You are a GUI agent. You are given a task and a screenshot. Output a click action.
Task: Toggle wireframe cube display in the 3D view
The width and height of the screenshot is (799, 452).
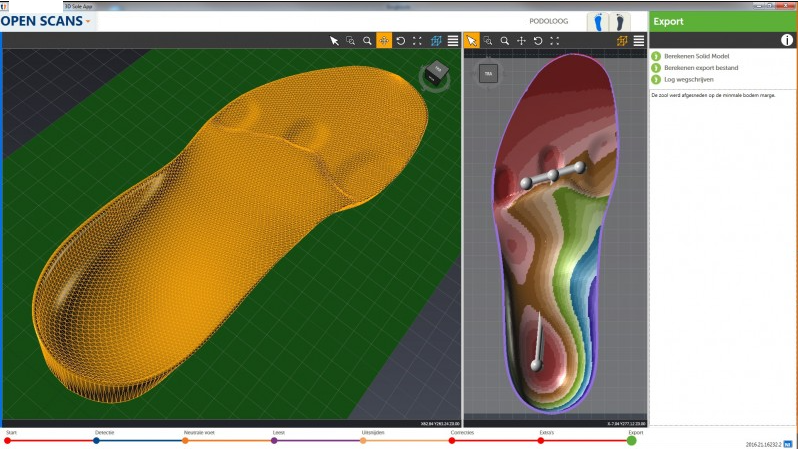coord(436,41)
